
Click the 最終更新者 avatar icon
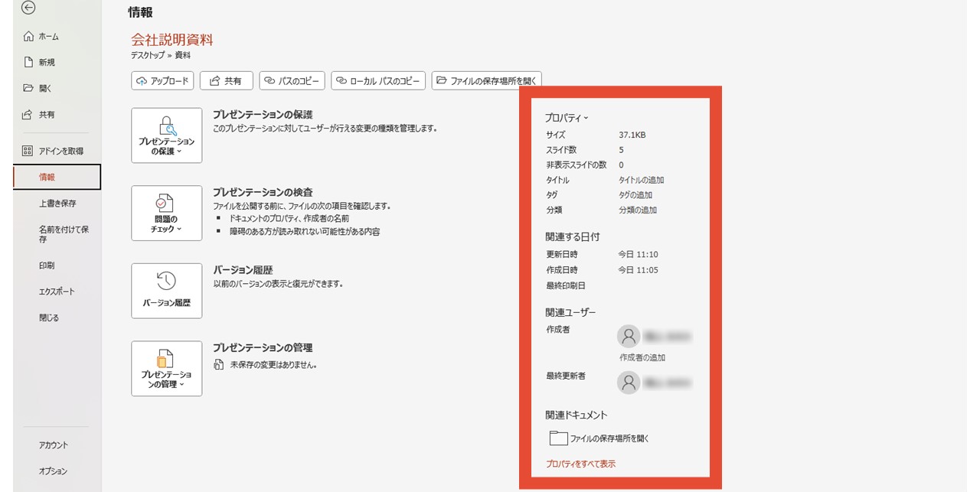(x=629, y=382)
